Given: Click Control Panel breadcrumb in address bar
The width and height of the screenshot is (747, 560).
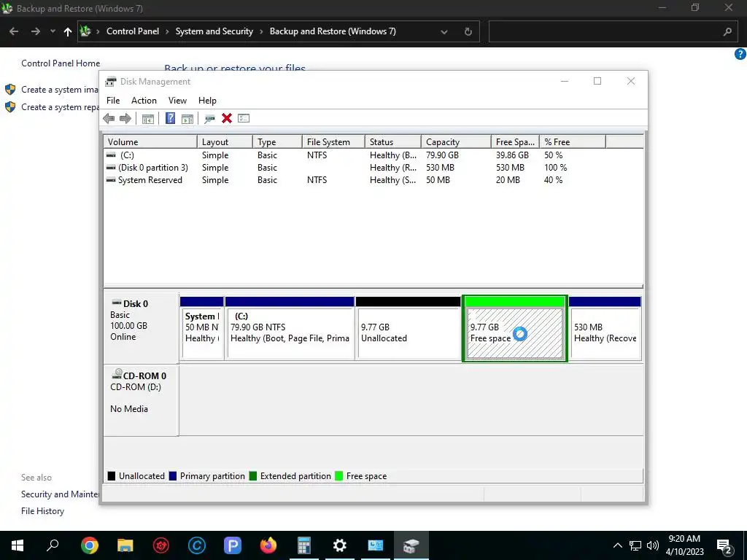Looking at the screenshot, I should click(x=133, y=31).
